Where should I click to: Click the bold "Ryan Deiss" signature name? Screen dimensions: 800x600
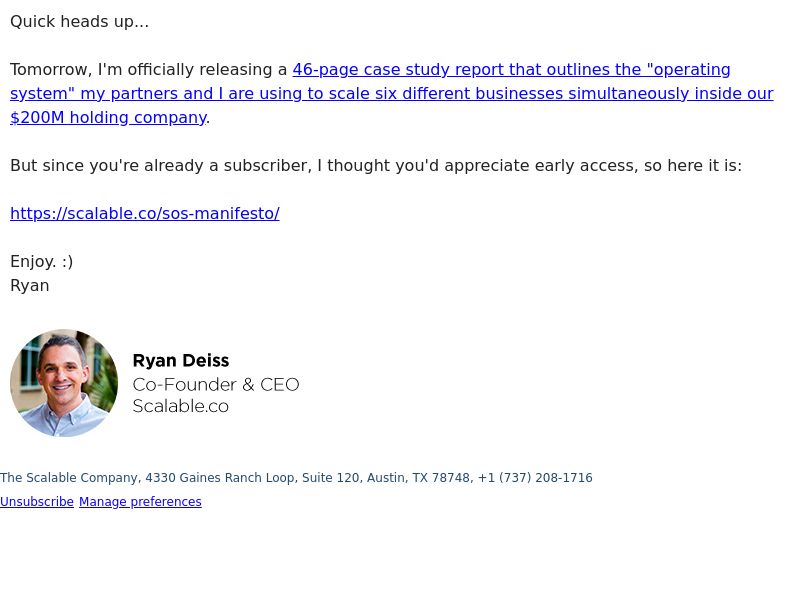click(181, 360)
